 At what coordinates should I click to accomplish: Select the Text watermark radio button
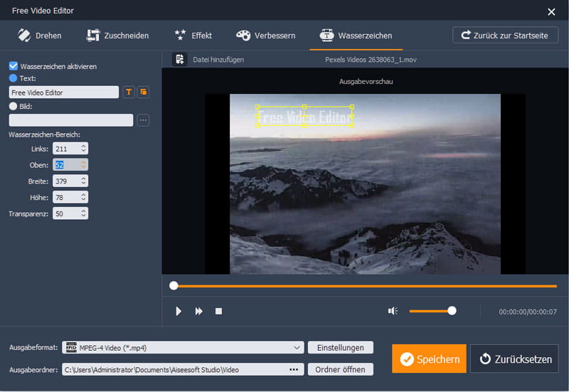pyautogui.click(x=13, y=78)
